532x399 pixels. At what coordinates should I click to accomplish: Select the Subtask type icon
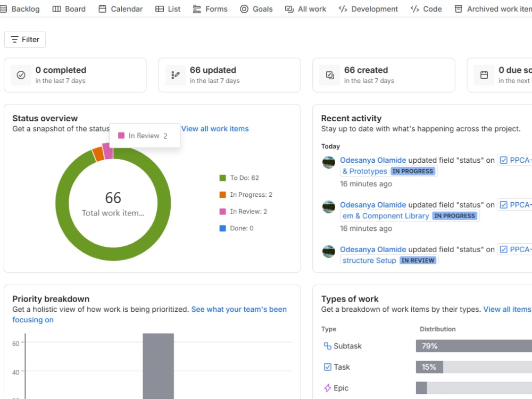[x=327, y=346]
